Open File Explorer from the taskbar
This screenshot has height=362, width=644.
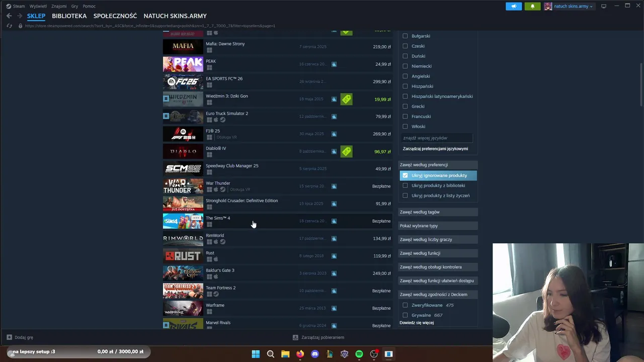point(285,354)
